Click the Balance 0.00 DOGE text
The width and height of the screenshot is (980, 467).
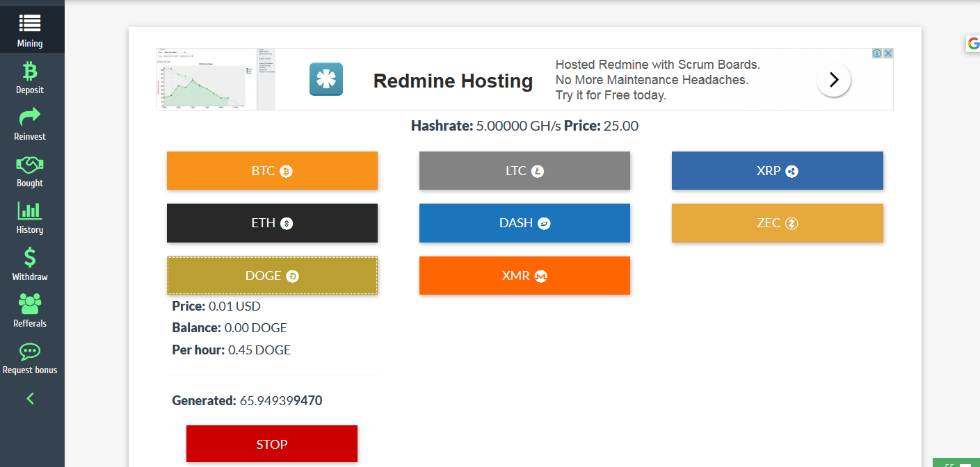click(x=230, y=328)
